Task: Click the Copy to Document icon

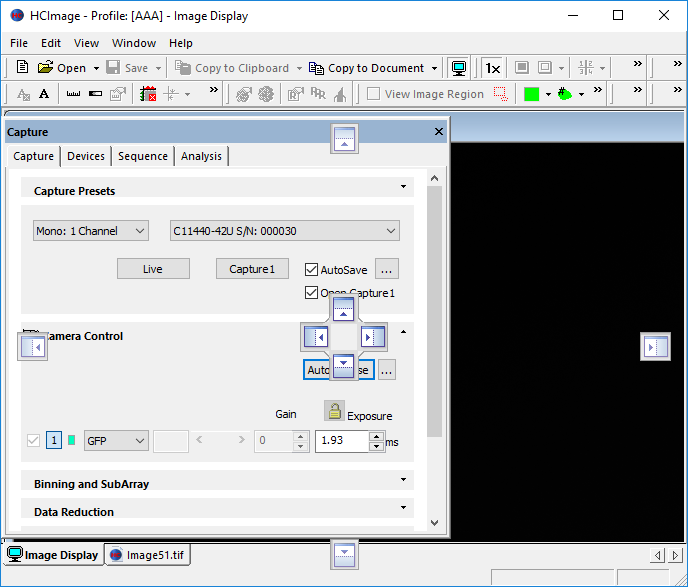Action: 316,68
